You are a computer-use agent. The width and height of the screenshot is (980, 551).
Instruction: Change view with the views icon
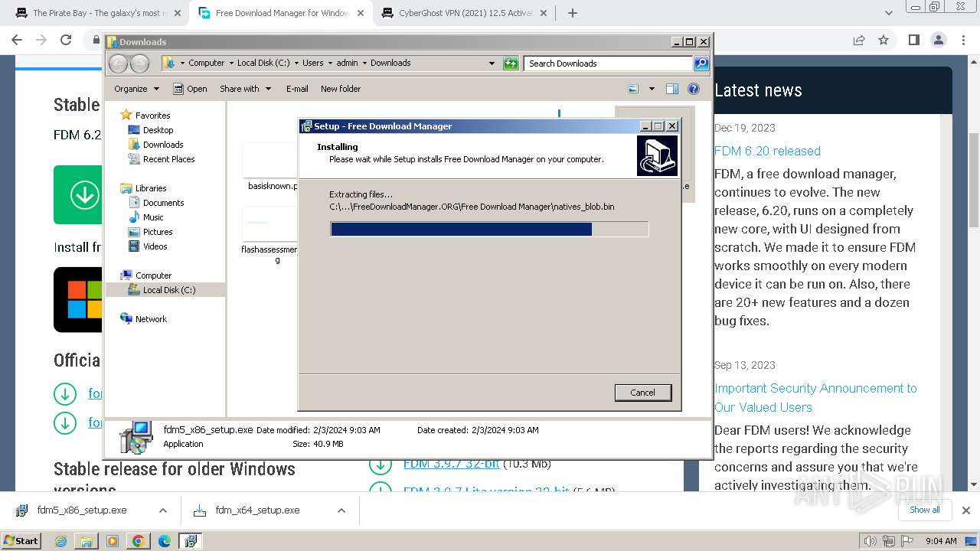point(633,89)
